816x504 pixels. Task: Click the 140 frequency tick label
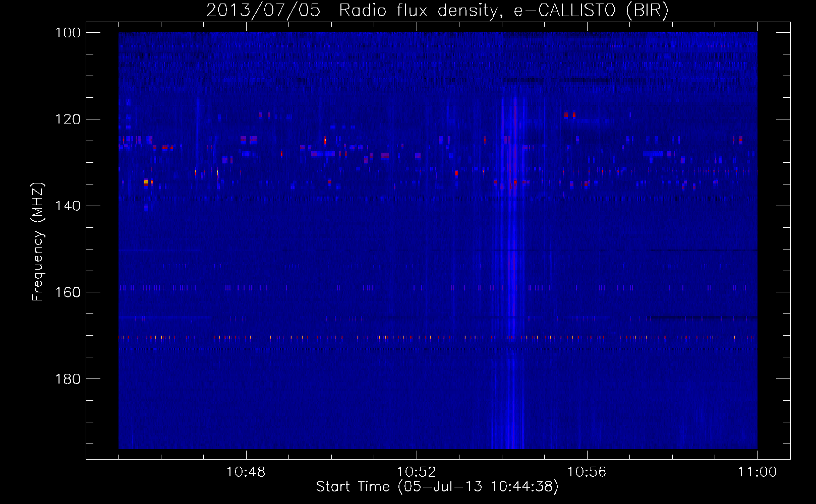pos(68,206)
